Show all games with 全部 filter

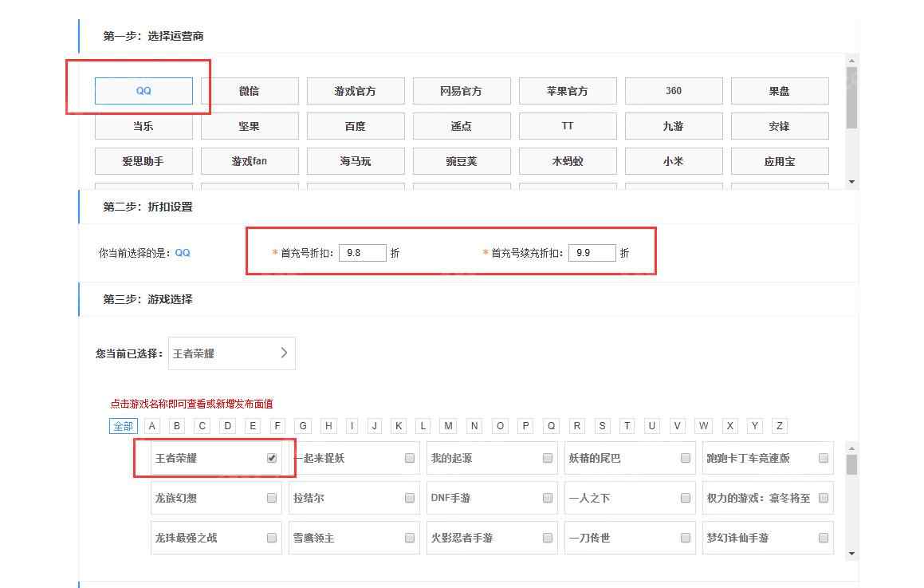pyautogui.click(x=123, y=426)
